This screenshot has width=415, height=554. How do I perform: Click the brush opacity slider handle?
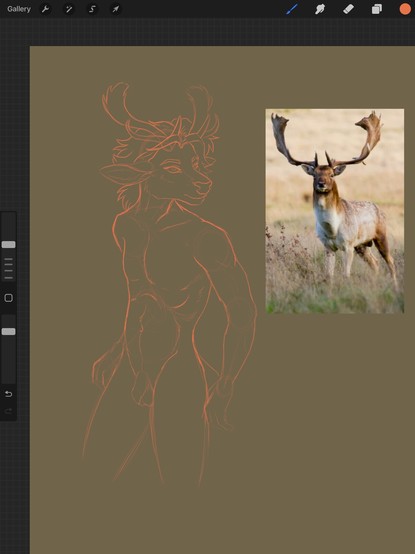pos(8,331)
